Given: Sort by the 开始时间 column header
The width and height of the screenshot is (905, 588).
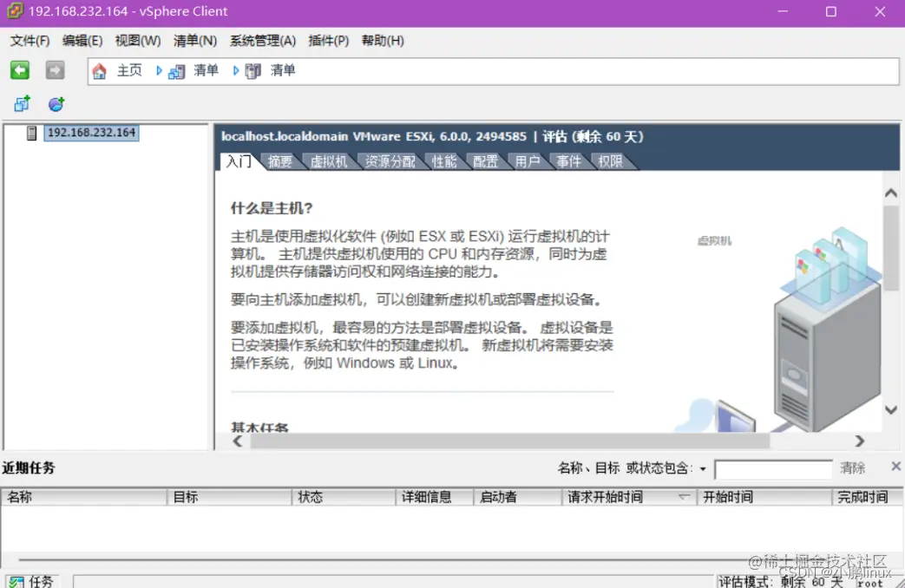Looking at the screenshot, I should click(x=764, y=497).
